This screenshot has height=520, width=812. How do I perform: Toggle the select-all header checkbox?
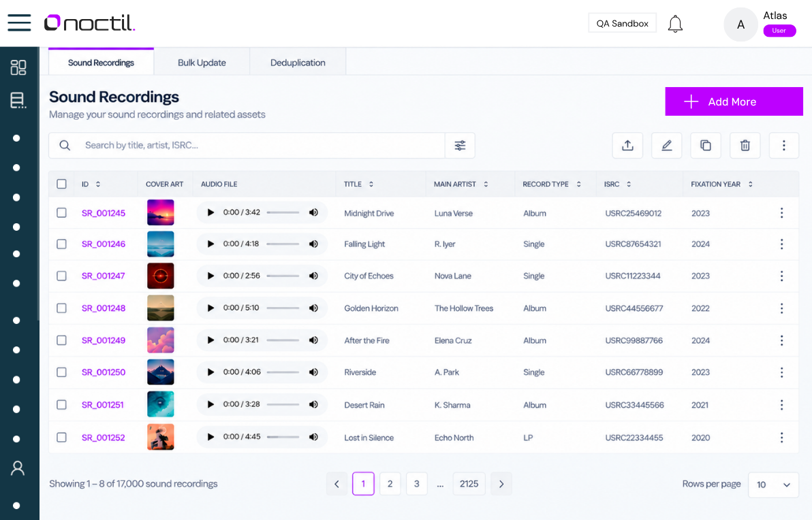click(x=61, y=184)
